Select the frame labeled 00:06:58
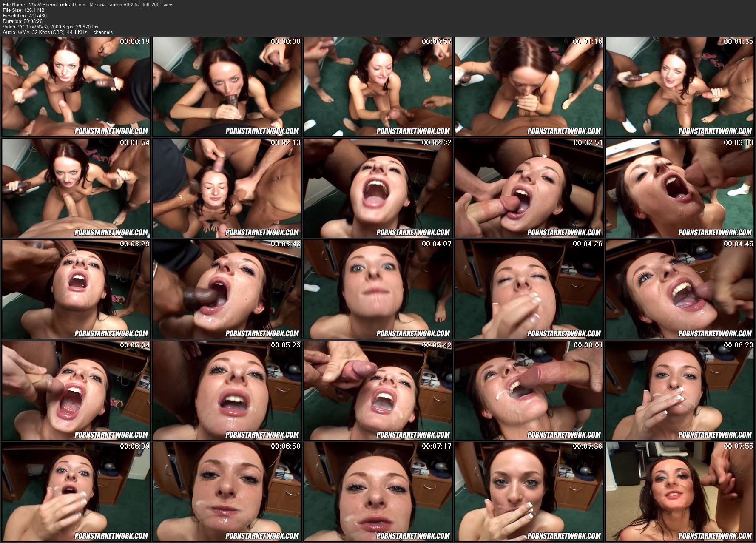756x543 pixels. point(227,492)
